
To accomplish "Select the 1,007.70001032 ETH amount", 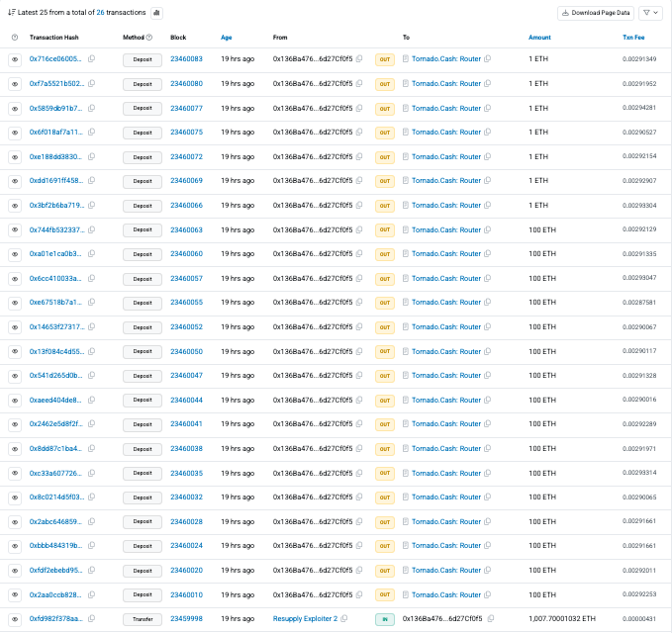I will [562, 618].
